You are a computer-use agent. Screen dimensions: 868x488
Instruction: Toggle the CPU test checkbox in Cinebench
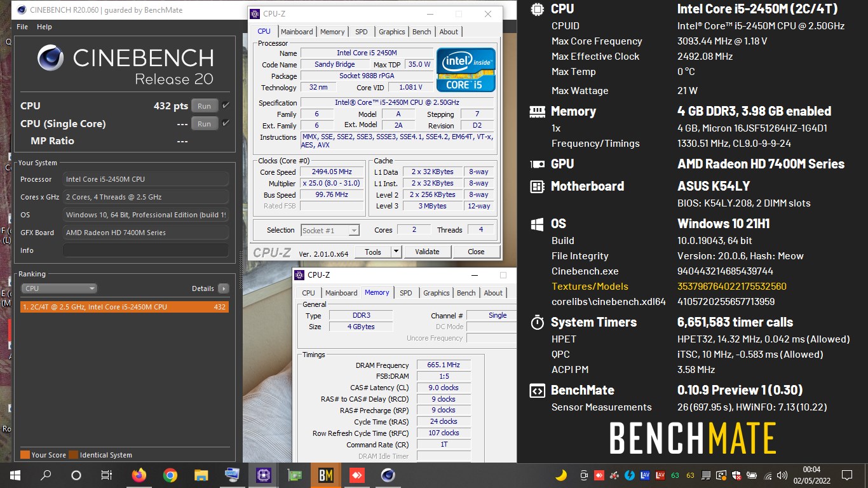tap(226, 105)
